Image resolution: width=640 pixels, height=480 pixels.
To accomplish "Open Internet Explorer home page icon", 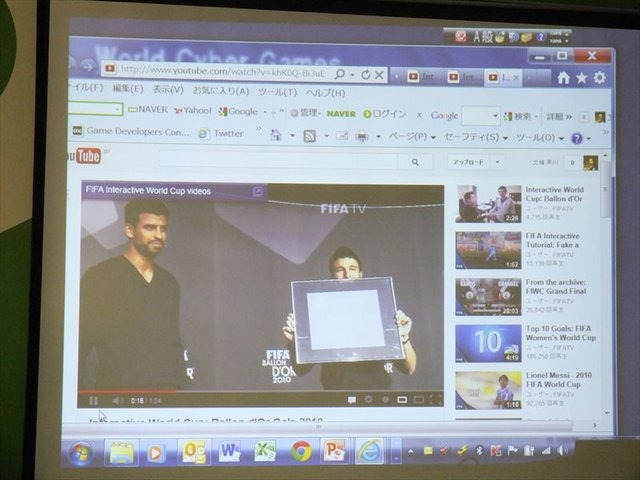I will point(564,77).
